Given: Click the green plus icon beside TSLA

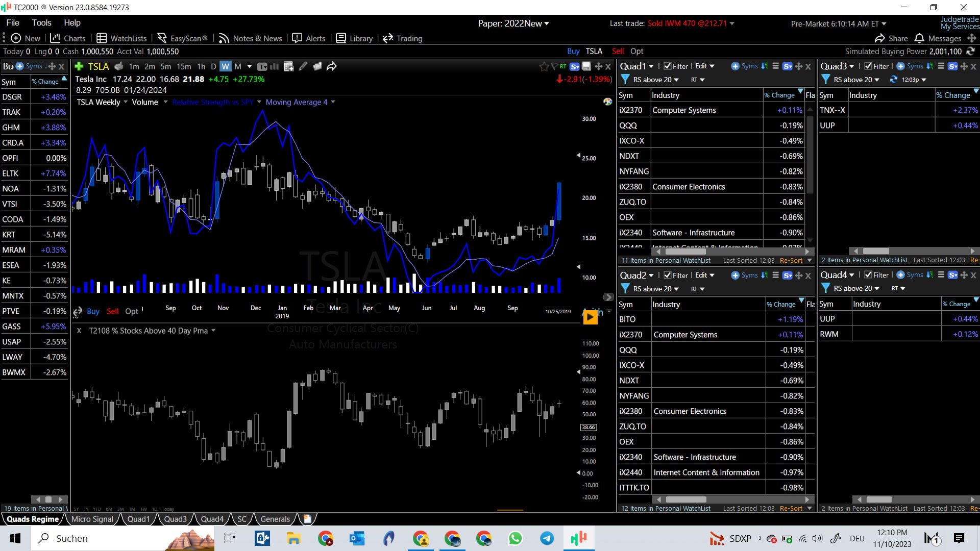Looking at the screenshot, I should coord(79,66).
